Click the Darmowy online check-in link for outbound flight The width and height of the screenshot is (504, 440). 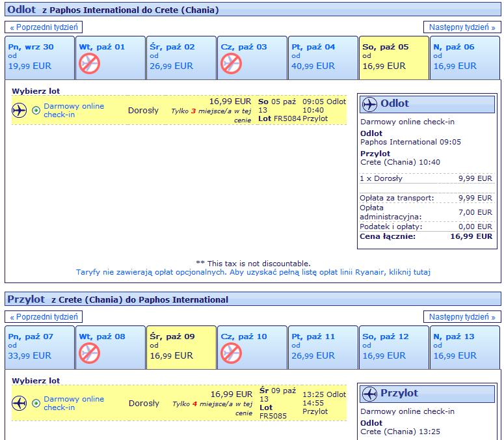coord(74,110)
